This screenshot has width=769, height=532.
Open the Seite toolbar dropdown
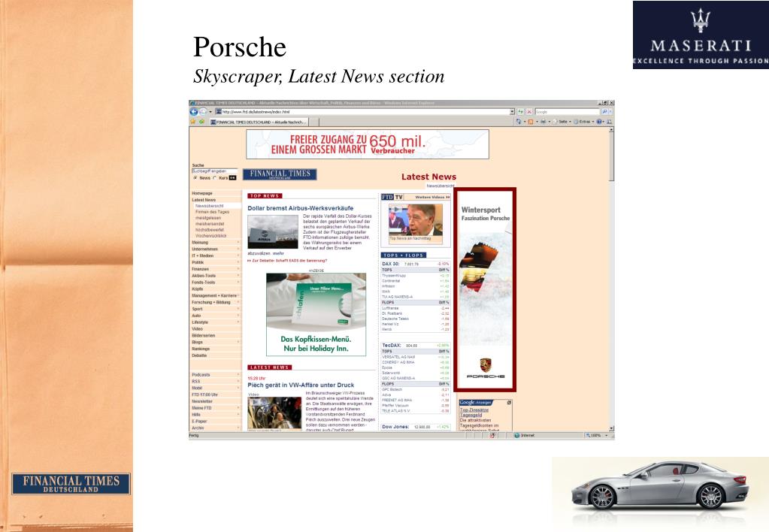(x=563, y=122)
